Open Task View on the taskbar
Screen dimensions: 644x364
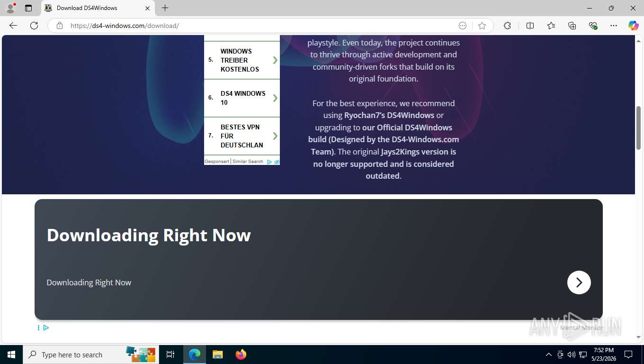click(x=170, y=355)
